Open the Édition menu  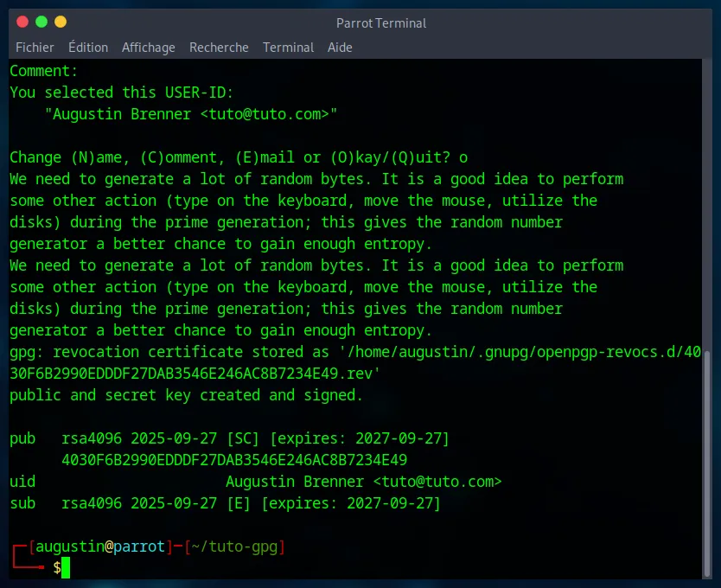[88, 48]
